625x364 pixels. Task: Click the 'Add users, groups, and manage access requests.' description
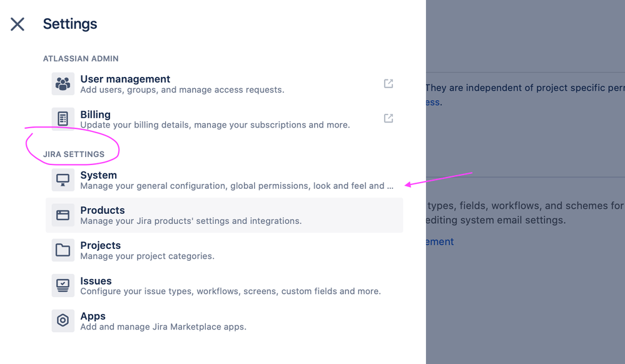(182, 89)
